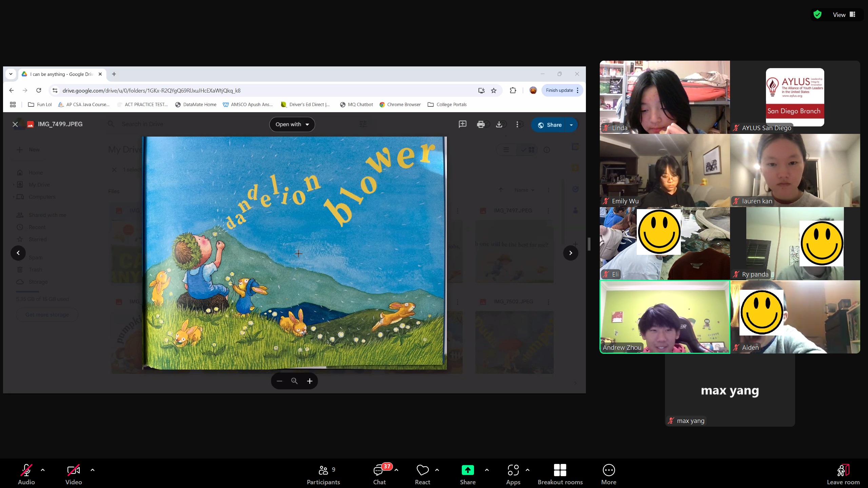868x488 pixels.
Task: Open the More options menu in Zoom
Action: [x=609, y=474]
